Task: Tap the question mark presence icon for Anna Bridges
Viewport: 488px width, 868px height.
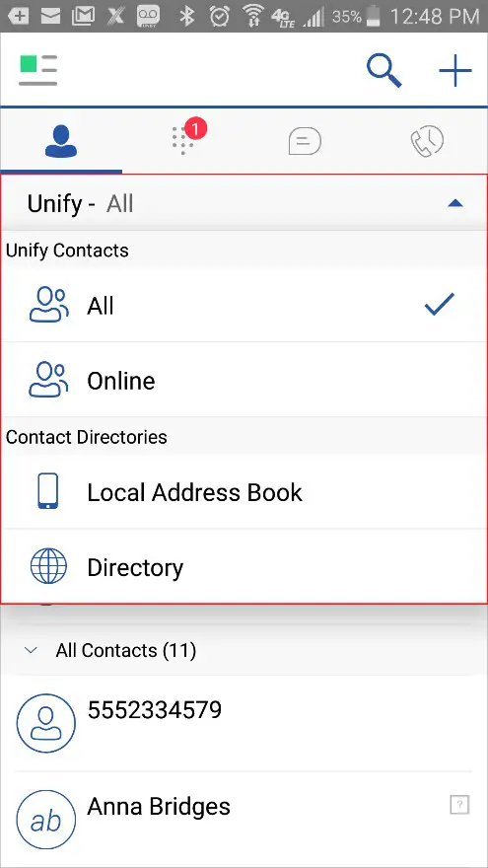Action: pyautogui.click(x=459, y=804)
